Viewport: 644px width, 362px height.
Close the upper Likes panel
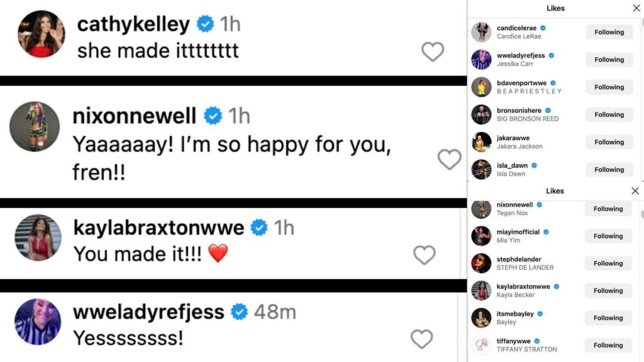coord(636,8)
